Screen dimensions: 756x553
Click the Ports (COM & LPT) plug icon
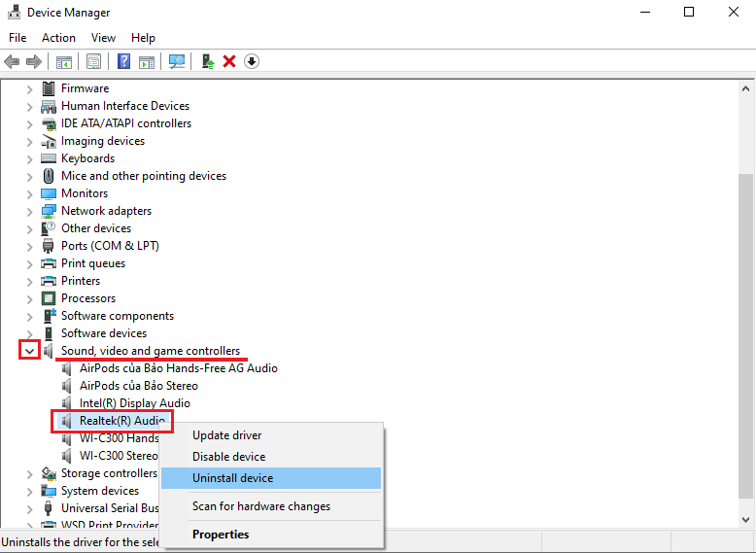[x=49, y=246]
